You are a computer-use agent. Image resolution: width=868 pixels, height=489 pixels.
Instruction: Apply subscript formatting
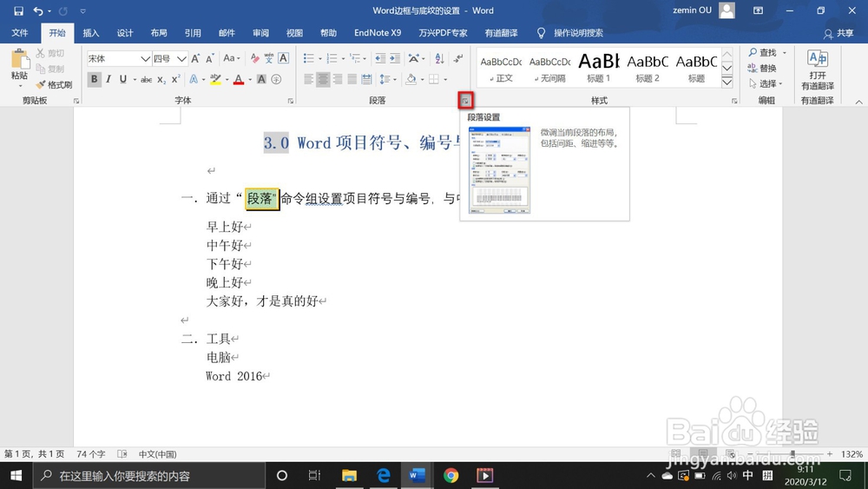pyautogui.click(x=161, y=79)
